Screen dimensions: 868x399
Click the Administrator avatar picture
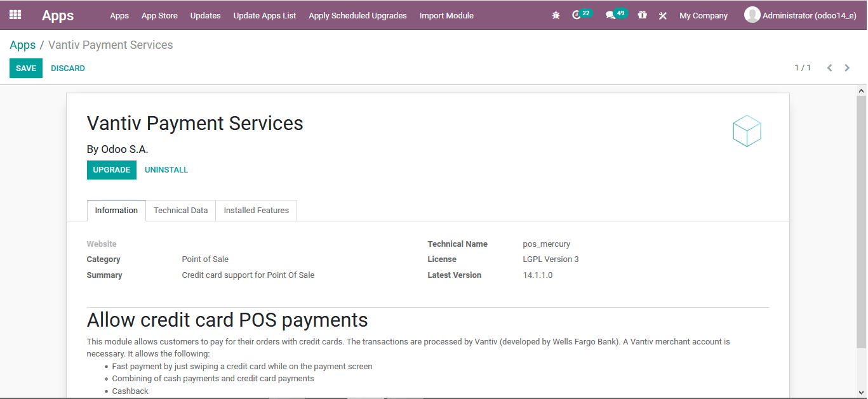click(x=752, y=15)
